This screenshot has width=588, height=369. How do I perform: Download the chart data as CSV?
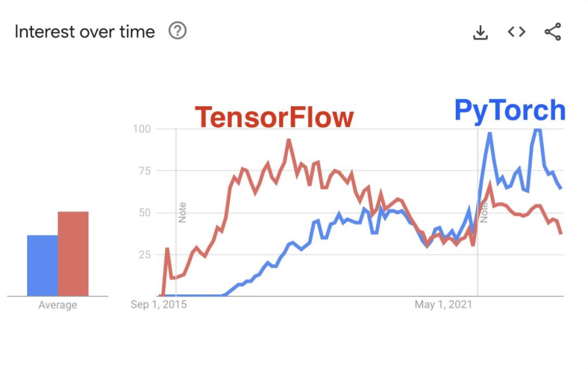coord(480,32)
